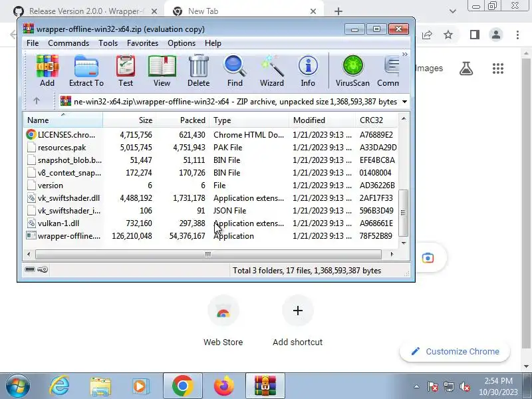Start VirusScan on the archive

tap(352, 70)
